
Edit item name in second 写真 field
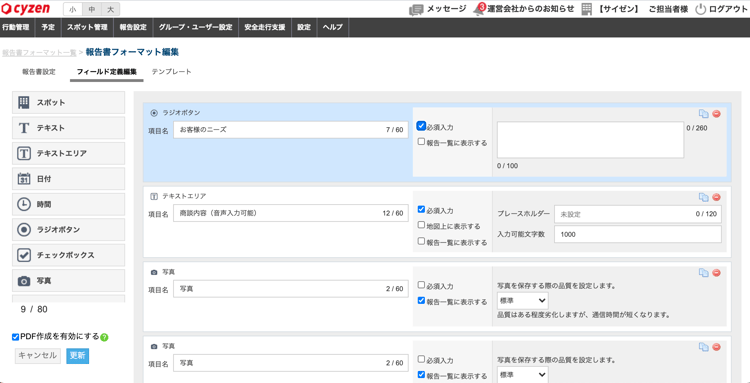click(x=291, y=363)
